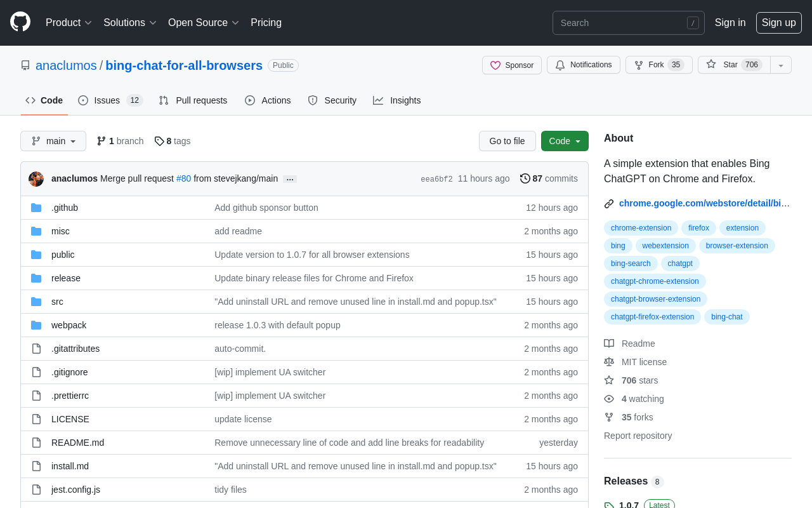Open the anaclumos owner link
This screenshot has height=508, width=812.
click(x=66, y=65)
